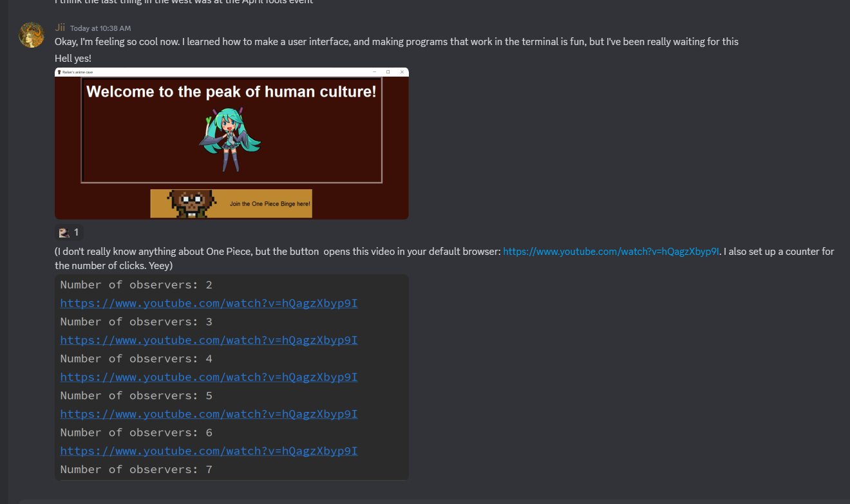Open the link below Number of observers: 3
Screen dimensions: 850x504
tap(209, 340)
